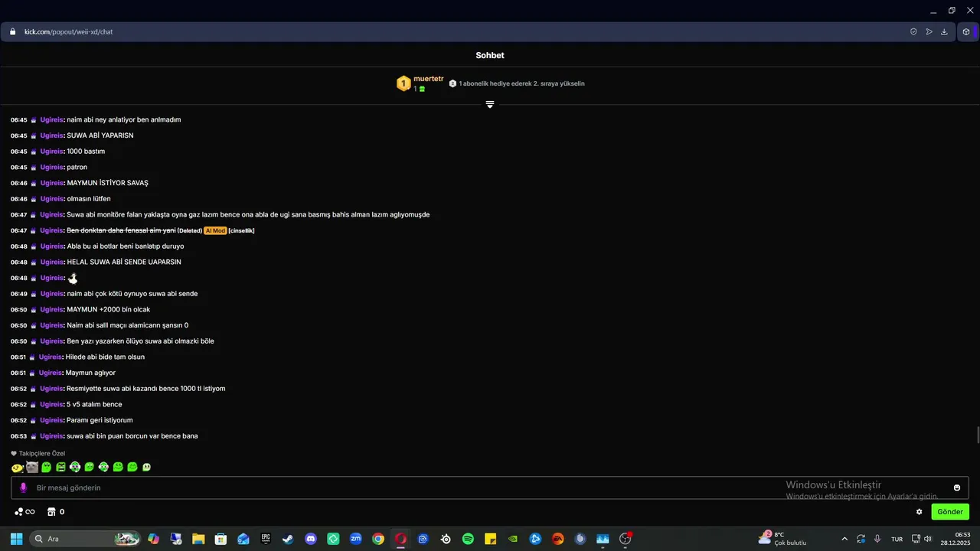Open the shield icon in address bar
980x551 pixels.
(913, 32)
